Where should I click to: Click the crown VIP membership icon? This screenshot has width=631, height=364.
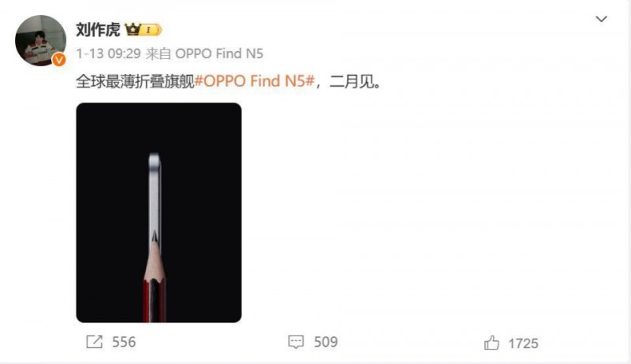[x=133, y=29]
